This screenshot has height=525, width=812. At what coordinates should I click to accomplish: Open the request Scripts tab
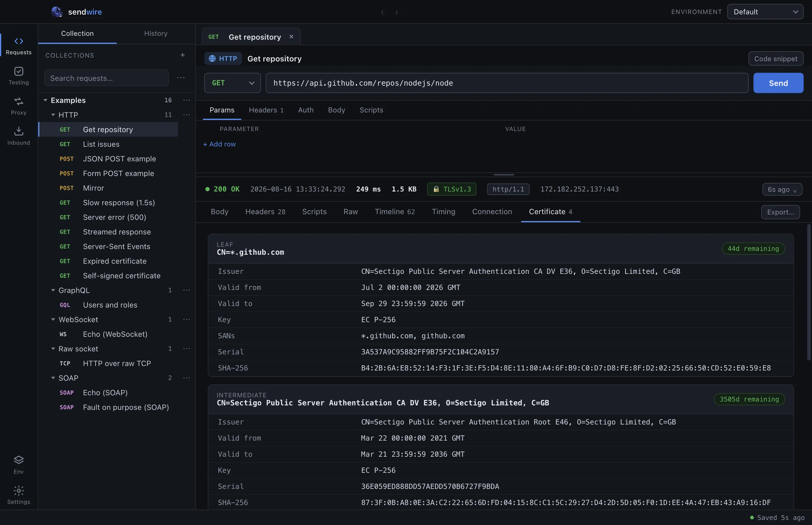(371, 110)
